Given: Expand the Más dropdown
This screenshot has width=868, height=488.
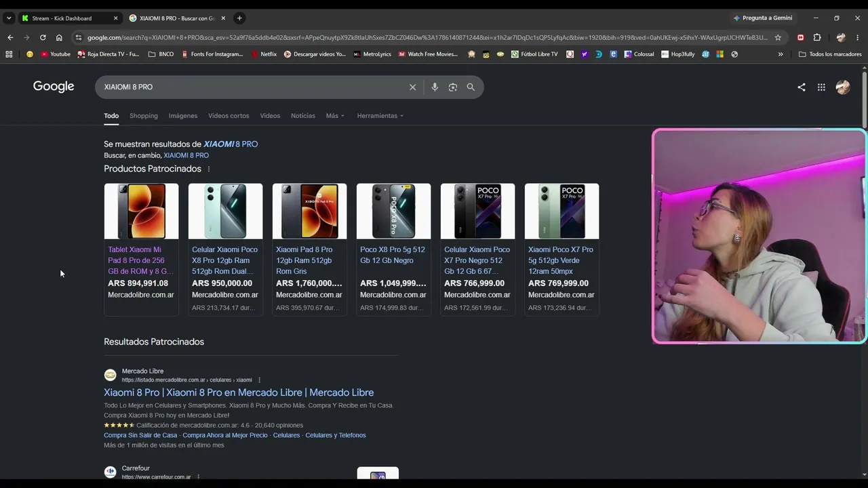Looking at the screenshot, I should point(335,116).
